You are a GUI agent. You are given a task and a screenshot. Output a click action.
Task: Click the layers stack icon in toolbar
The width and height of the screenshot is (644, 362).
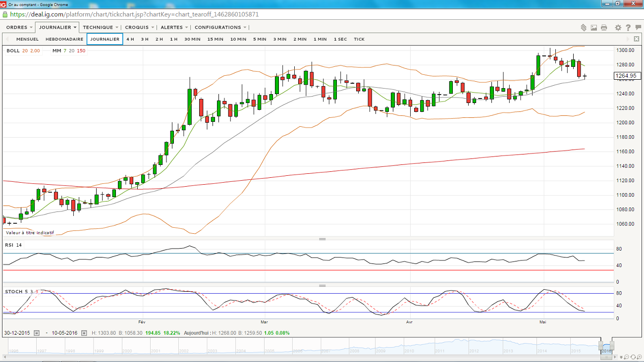tap(584, 28)
